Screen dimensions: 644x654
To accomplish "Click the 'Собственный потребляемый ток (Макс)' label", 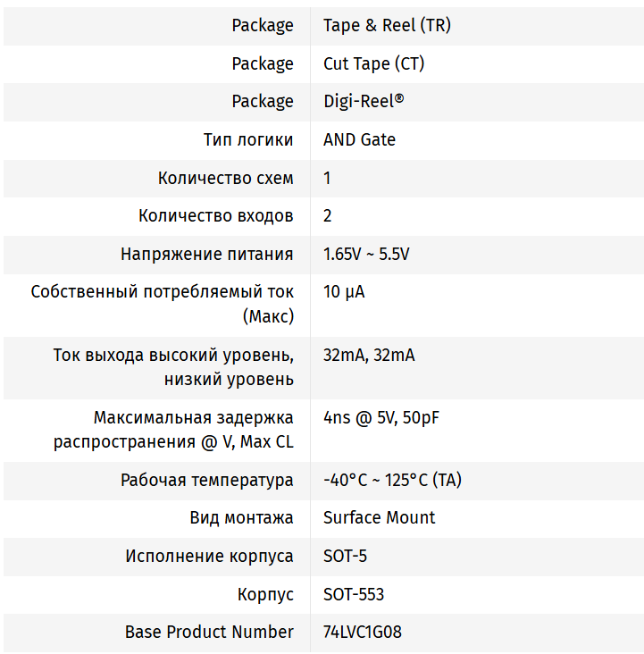I will pos(162,305).
